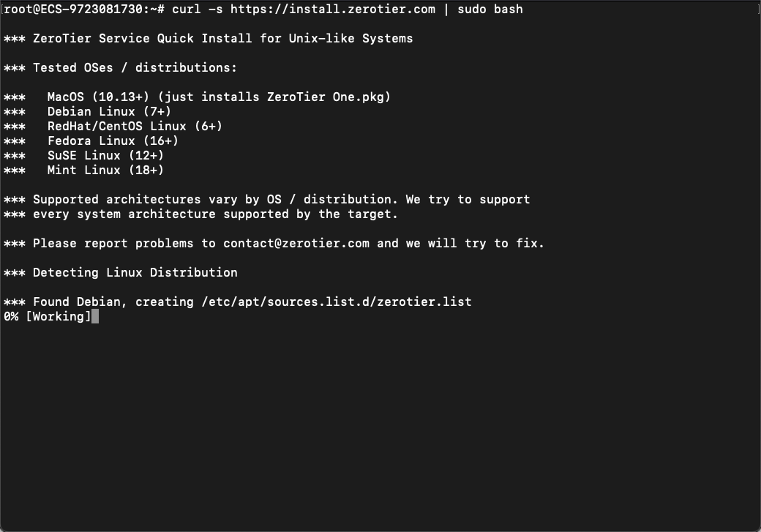Click the "curl" command word
Image resolution: width=761 pixels, height=532 pixels.
coord(187,10)
